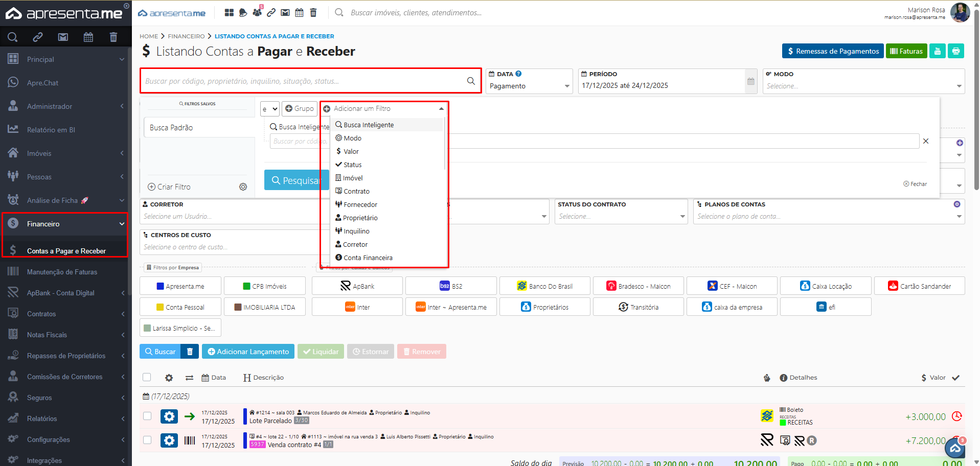Open gear settings for Lote Parcelado row
This screenshot has height=466, width=980.
169,416
